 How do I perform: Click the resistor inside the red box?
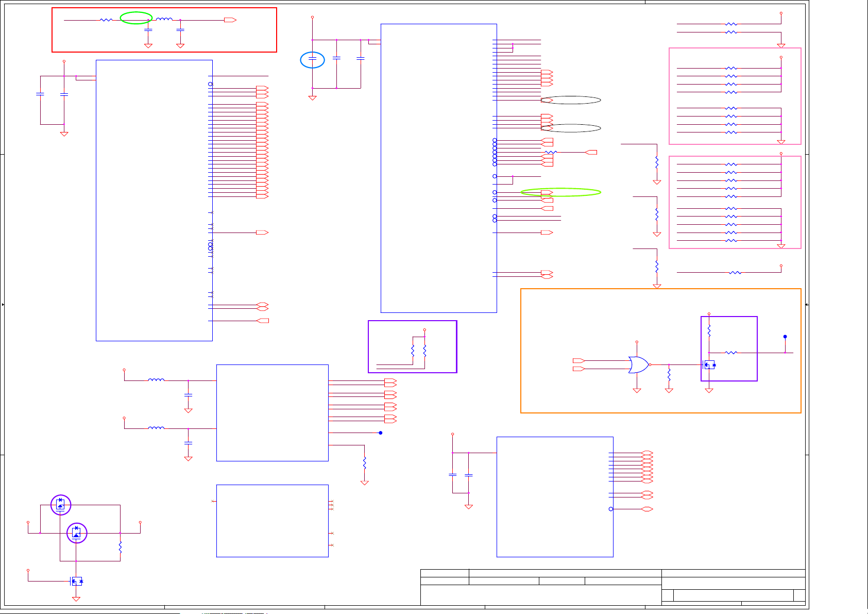[x=106, y=20]
